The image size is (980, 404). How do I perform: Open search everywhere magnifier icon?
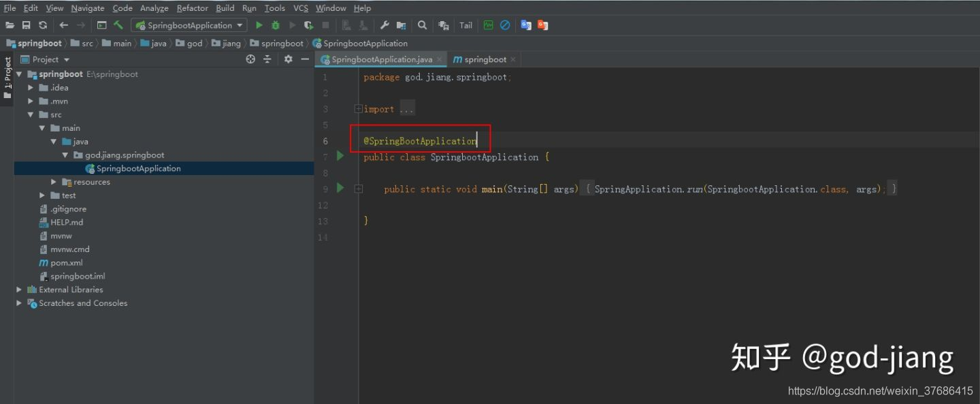pos(423,25)
